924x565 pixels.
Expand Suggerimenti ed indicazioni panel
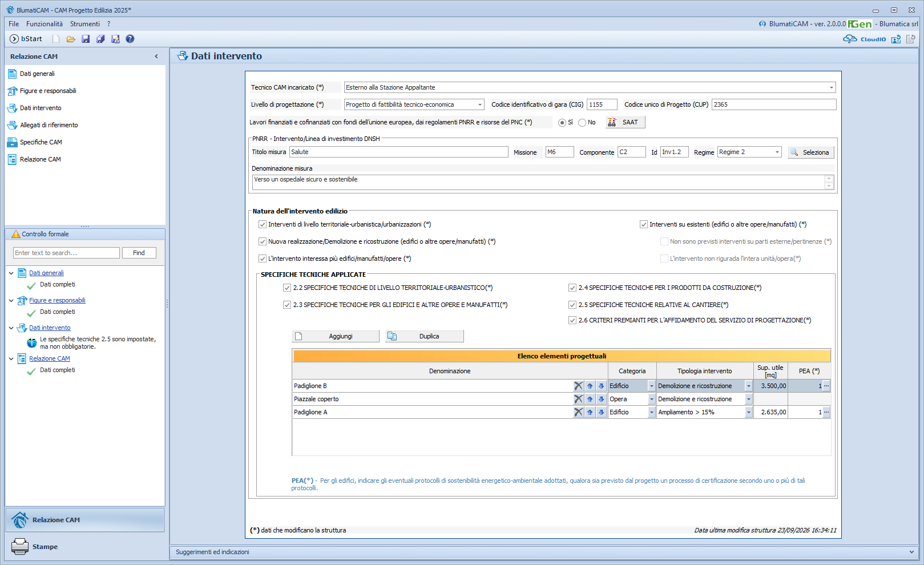(911, 552)
